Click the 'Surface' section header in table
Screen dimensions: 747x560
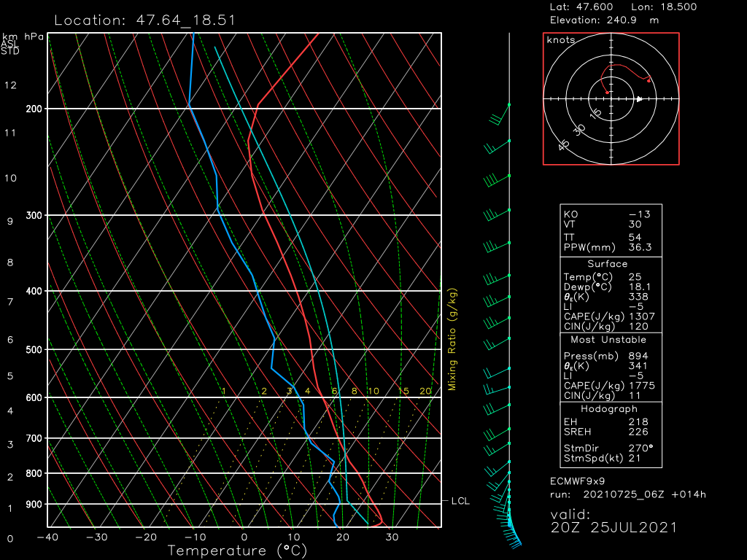(608, 263)
